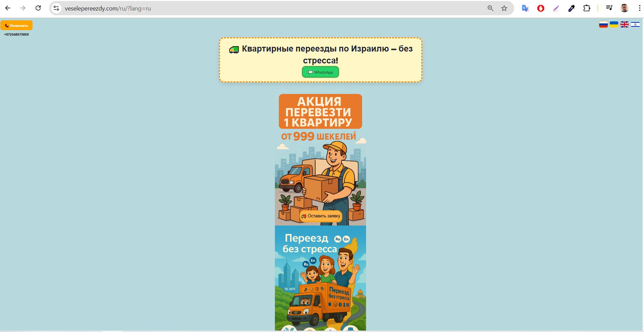
Task: Click the red stop-hand ad blocker icon
Action: pyautogui.click(x=541, y=8)
